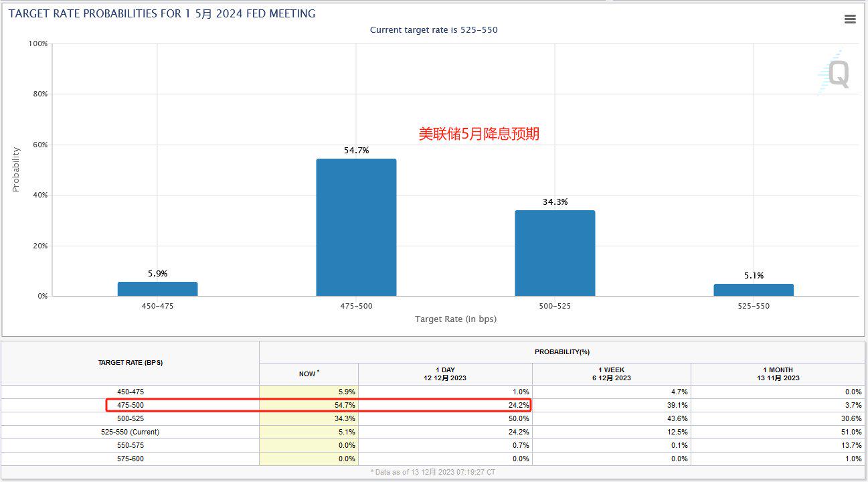Screen dimensions: 868x482
Task: Click the 60% y-axis tick label
Action: point(40,145)
